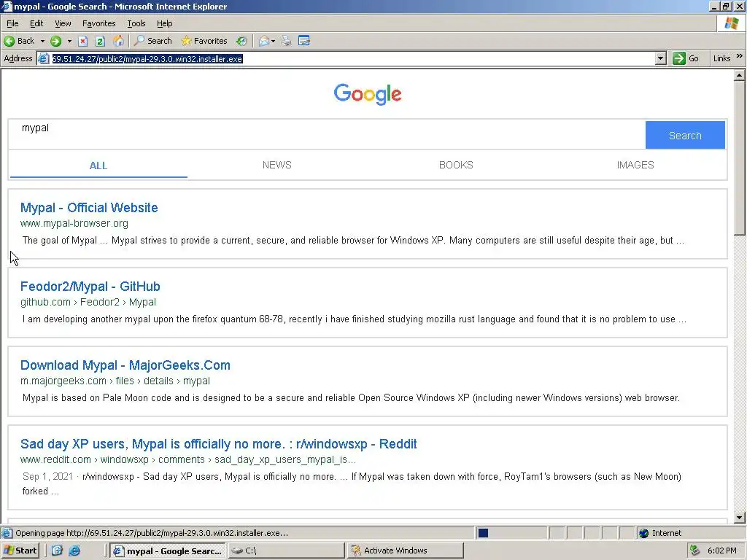Switch to the IMAGES tab

(x=635, y=165)
